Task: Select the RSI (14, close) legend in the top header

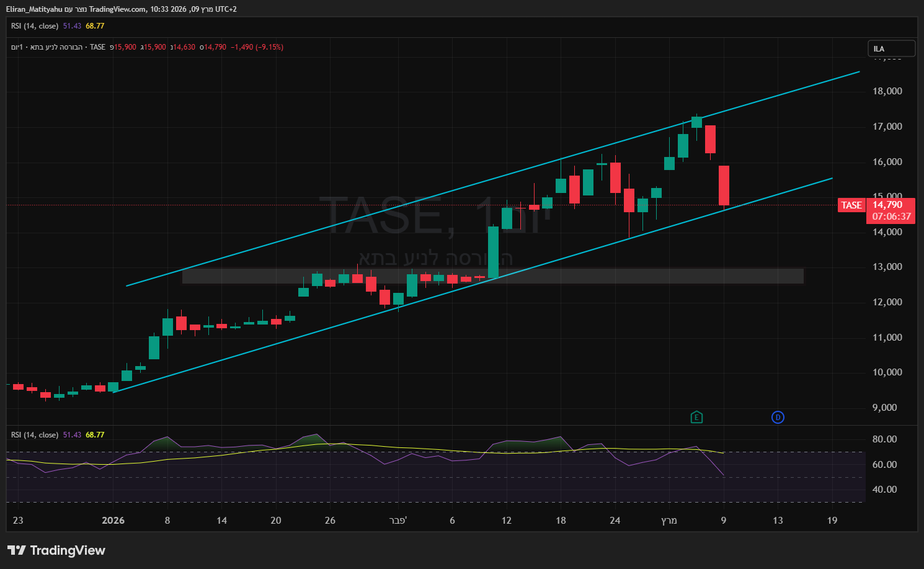Action: tap(35, 26)
